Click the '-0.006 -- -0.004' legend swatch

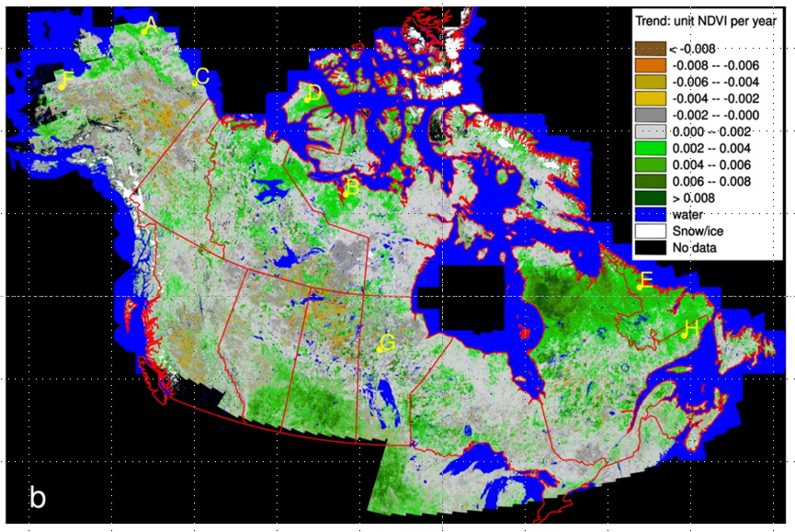tap(651, 82)
